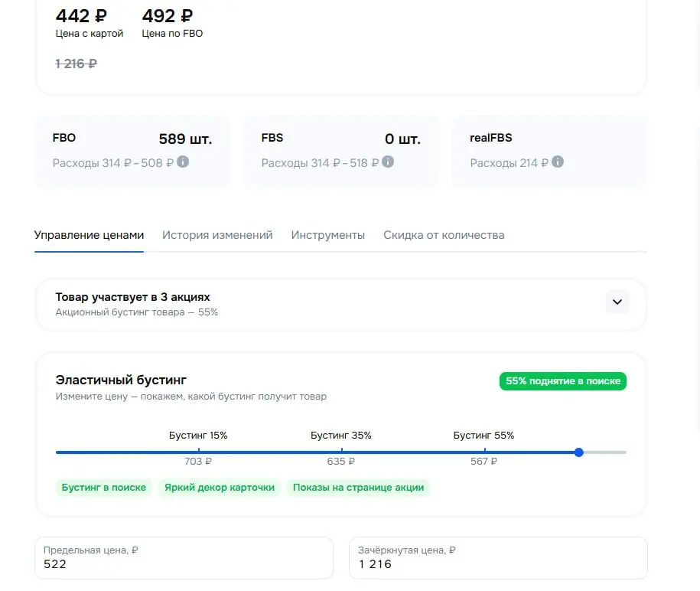Click the info icon next to FBS expenses
This screenshot has height=591, width=700.
click(388, 162)
